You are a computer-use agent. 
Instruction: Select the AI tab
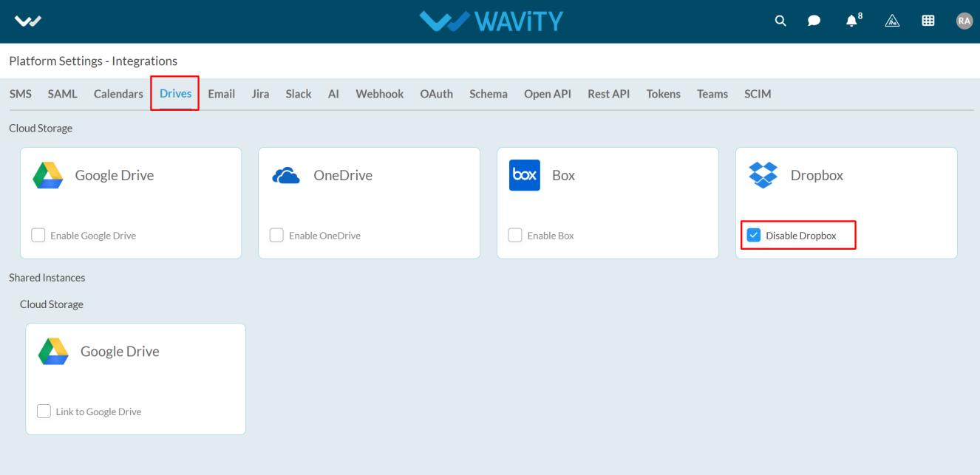click(333, 94)
